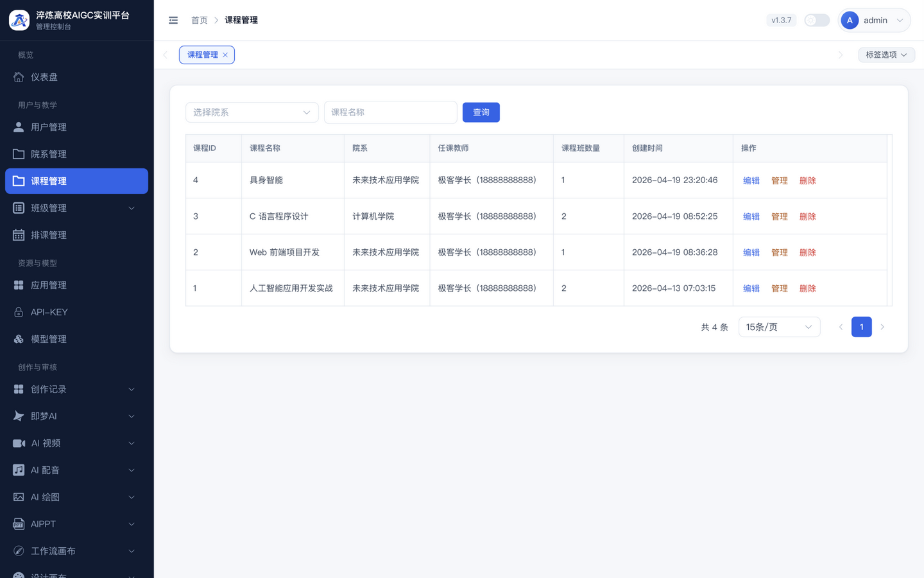Close the 课程管理 tab
The image size is (924, 578).
pyautogui.click(x=225, y=55)
